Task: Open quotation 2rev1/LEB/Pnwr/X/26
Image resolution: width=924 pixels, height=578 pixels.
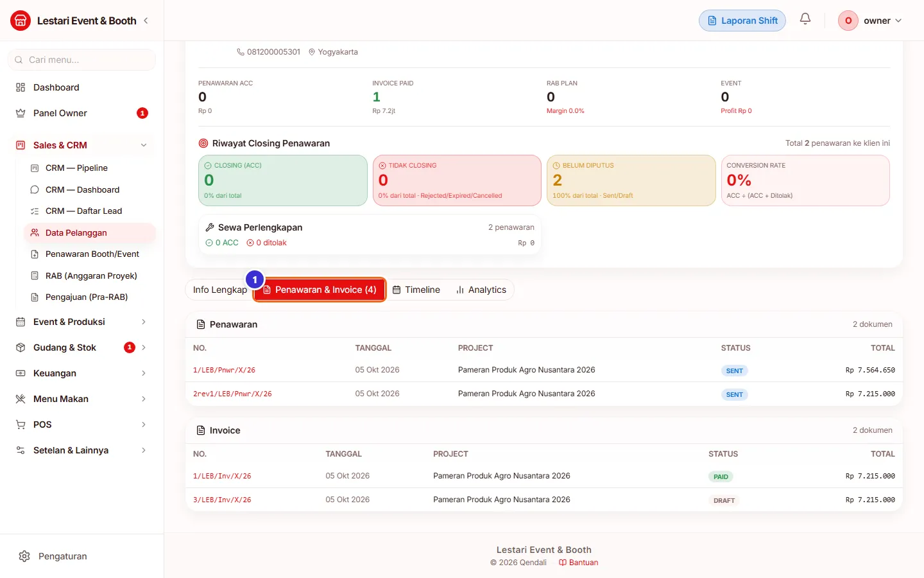Action: click(x=232, y=394)
